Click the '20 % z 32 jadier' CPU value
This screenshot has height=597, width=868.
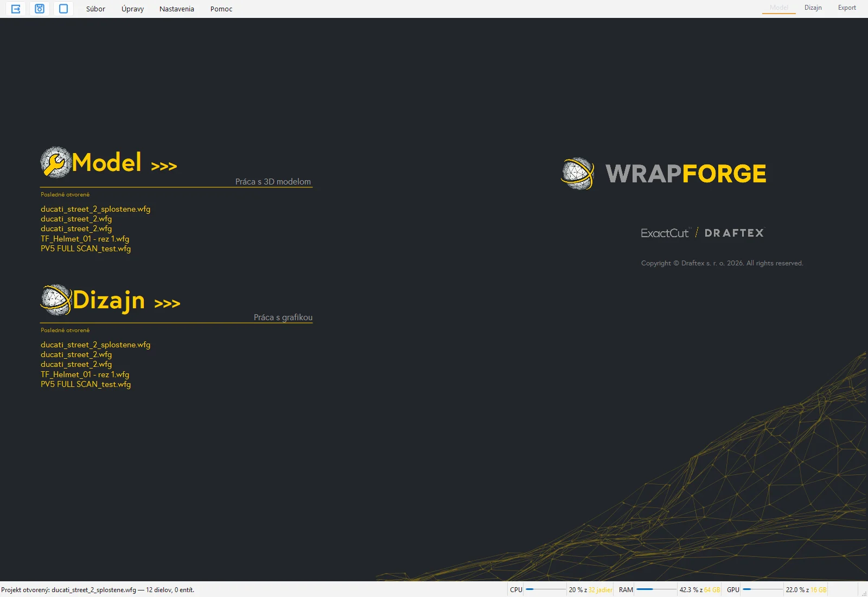(591, 590)
